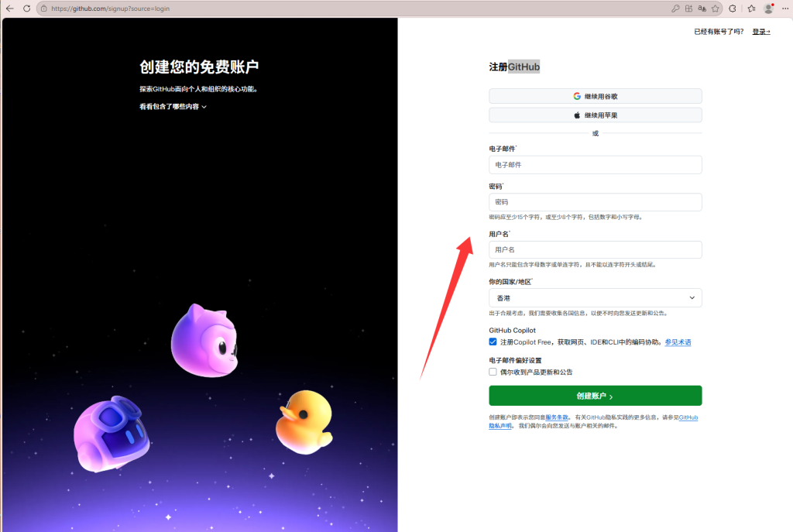This screenshot has width=793, height=532.
Task: Open the favorites list icon
Action: tap(751, 9)
